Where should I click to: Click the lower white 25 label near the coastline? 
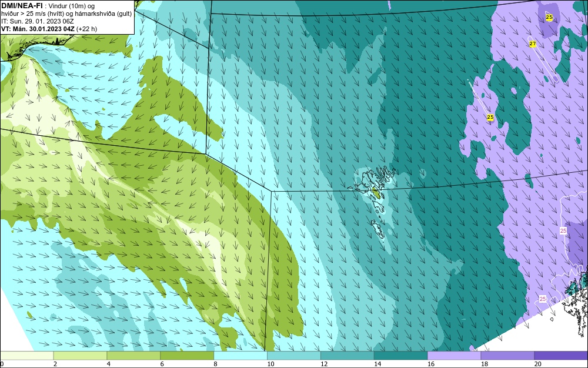click(543, 299)
